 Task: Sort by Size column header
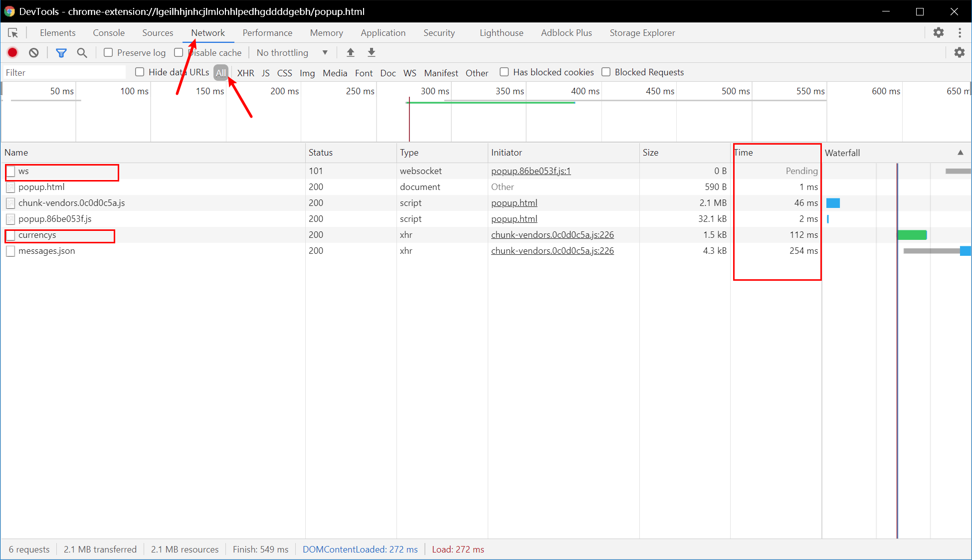[685, 153]
